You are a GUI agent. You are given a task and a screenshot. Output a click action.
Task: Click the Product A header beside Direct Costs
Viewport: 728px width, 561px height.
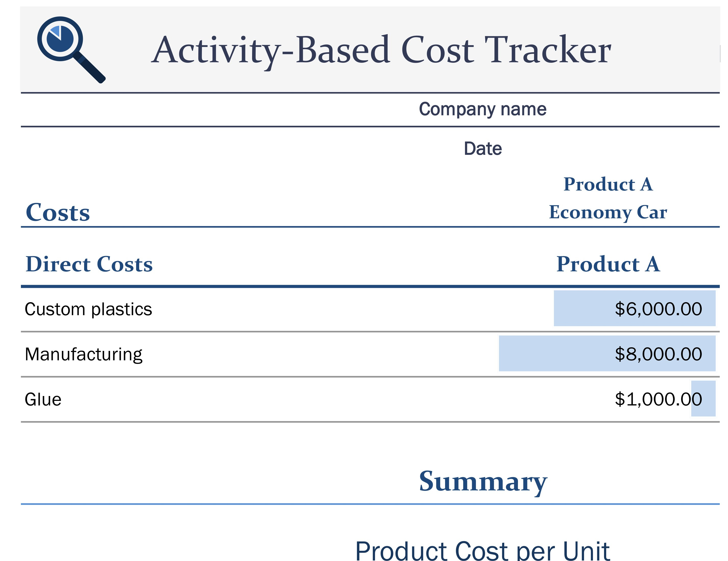tap(608, 264)
